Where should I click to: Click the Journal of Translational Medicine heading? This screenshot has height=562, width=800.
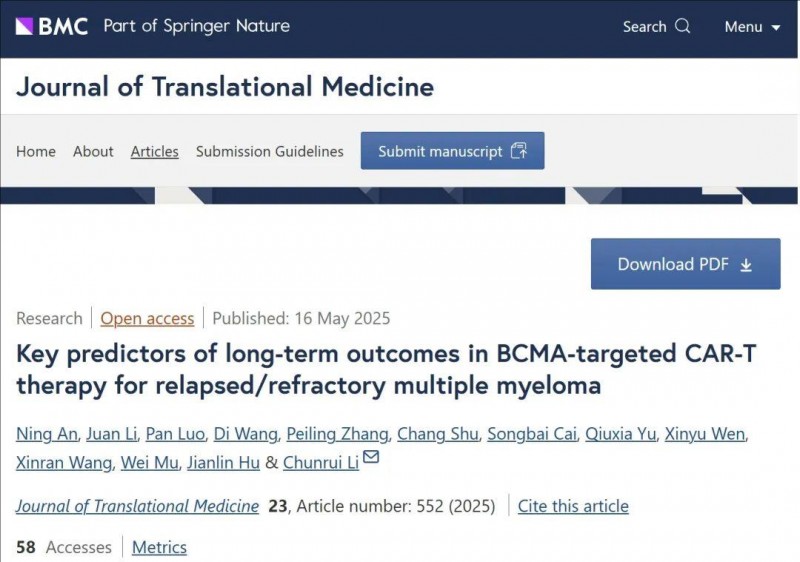coord(225,87)
